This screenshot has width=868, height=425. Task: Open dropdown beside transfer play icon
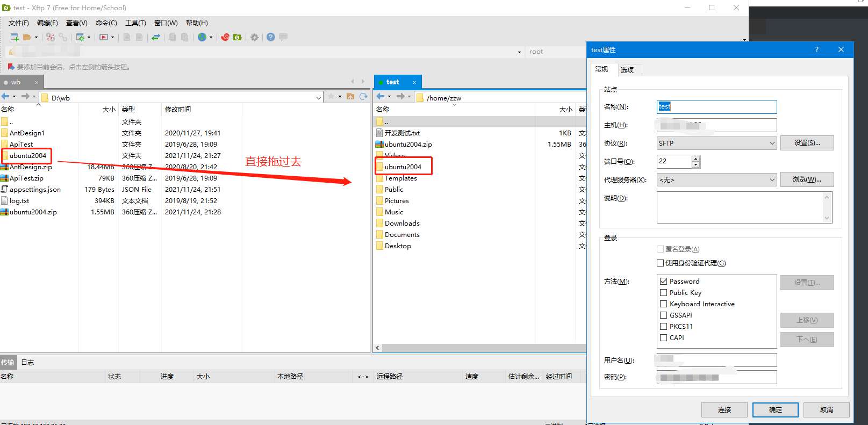coord(112,38)
